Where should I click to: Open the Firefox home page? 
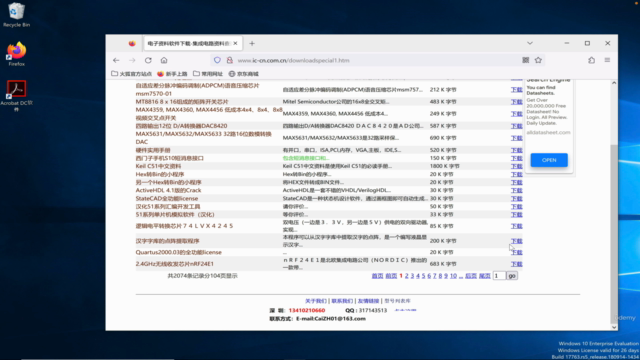(164, 60)
